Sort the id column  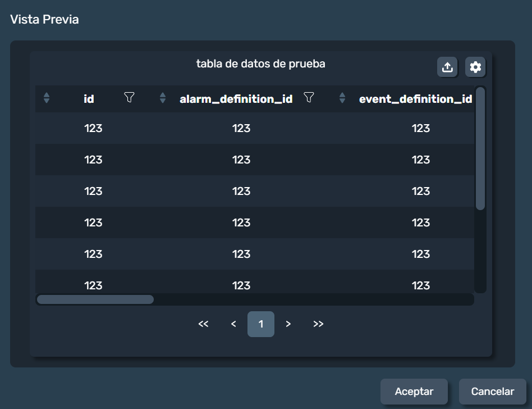coord(47,98)
